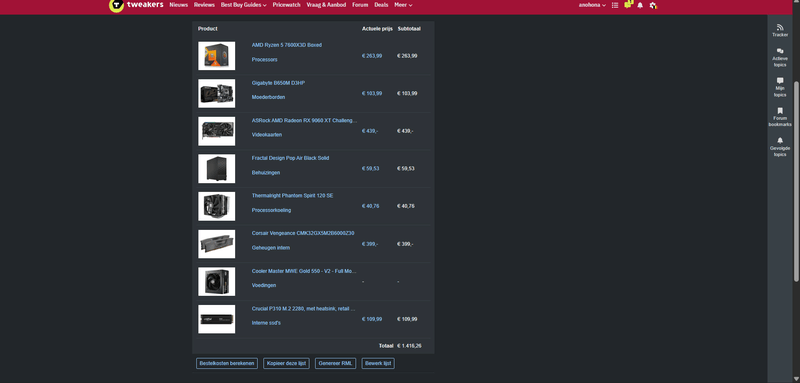Click the Bestelkosten berekenen button
800x383 pixels.
coord(227,364)
